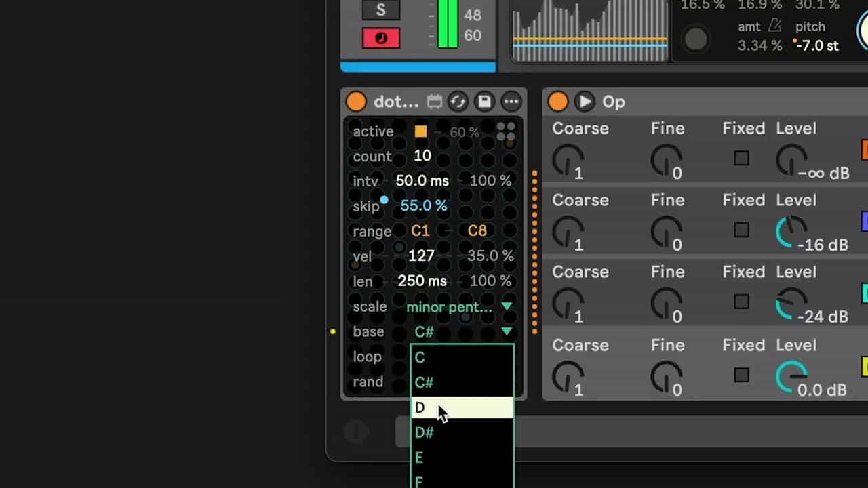Click the red record arm button
The height and width of the screenshot is (488, 868).
[380, 38]
